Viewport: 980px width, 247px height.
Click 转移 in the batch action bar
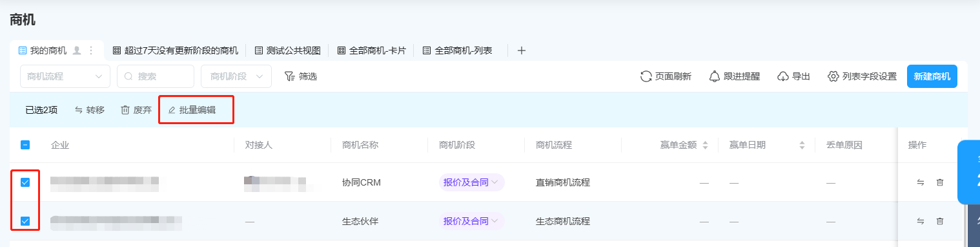90,110
